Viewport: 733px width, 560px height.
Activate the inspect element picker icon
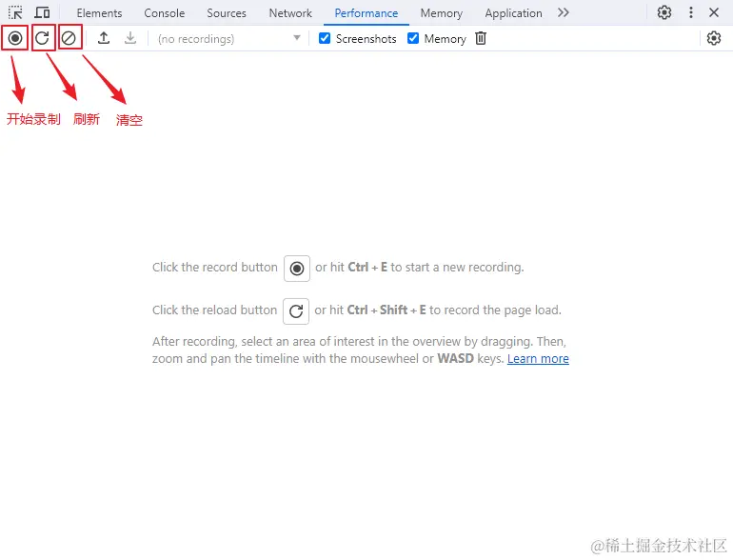[15, 12]
